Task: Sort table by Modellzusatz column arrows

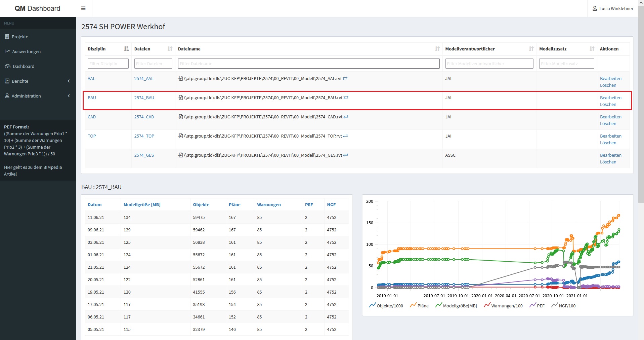Action: pyautogui.click(x=592, y=49)
